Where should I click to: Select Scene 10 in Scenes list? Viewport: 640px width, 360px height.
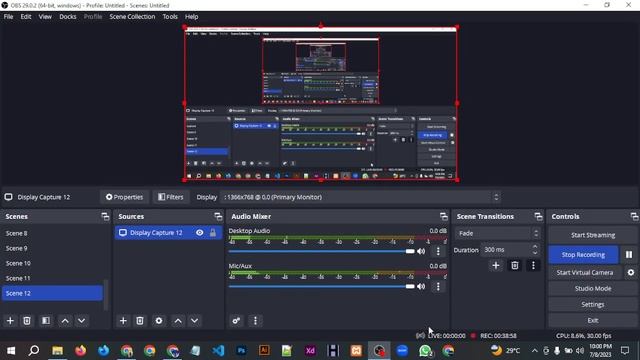tap(52, 263)
